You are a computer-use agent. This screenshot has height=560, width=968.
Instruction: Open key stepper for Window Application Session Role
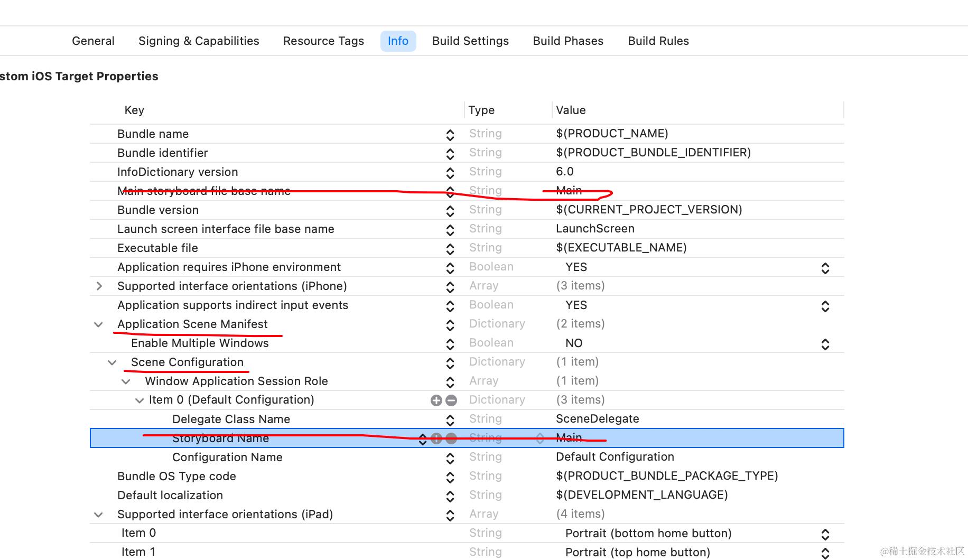450,382
